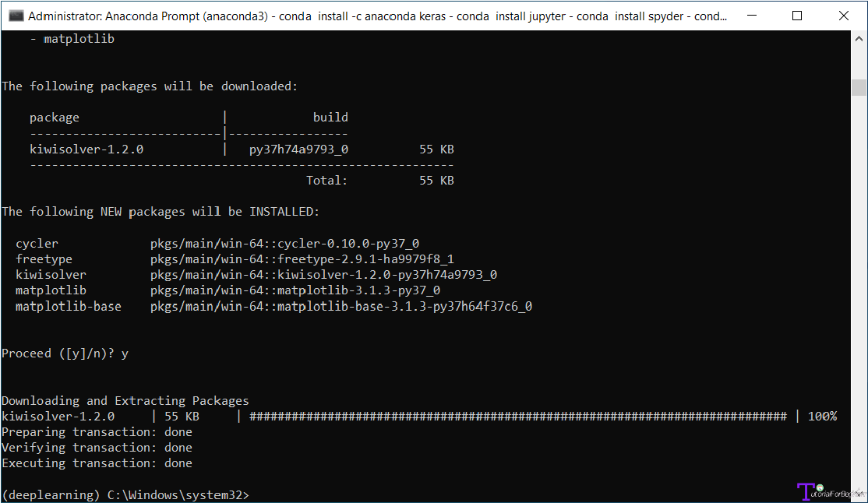Screen dimensions: 868x503
Task: Click 'pkgs/main/win-64::cycler-0.10.0-py37_0' path
Action: [284, 244]
